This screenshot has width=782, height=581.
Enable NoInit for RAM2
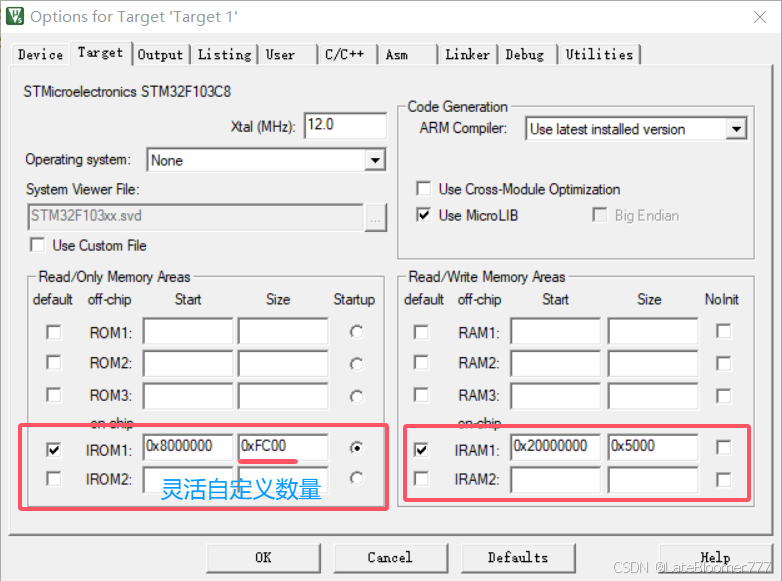pos(723,364)
